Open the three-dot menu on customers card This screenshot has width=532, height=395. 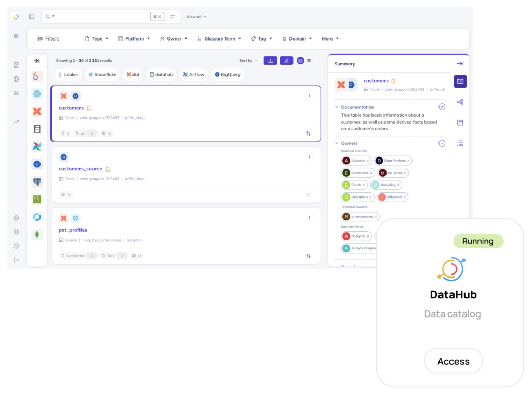pyautogui.click(x=310, y=95)
